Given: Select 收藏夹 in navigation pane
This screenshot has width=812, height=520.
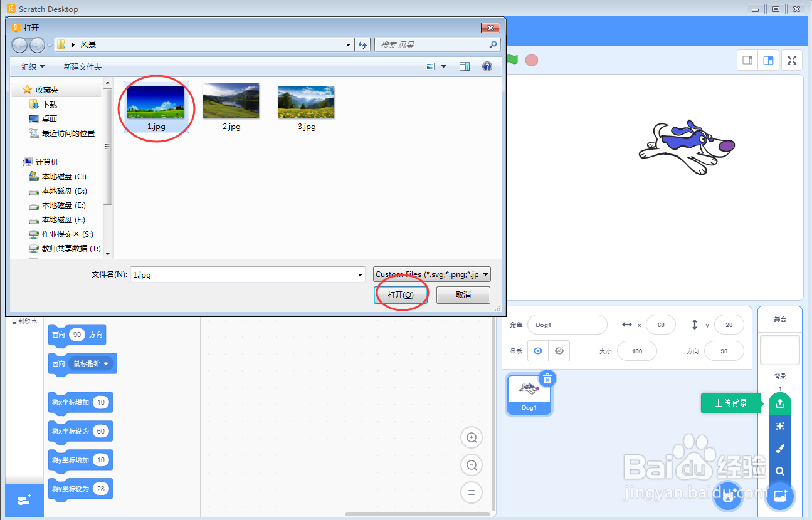Looking at the screenshot, I should tap(46, 90).
